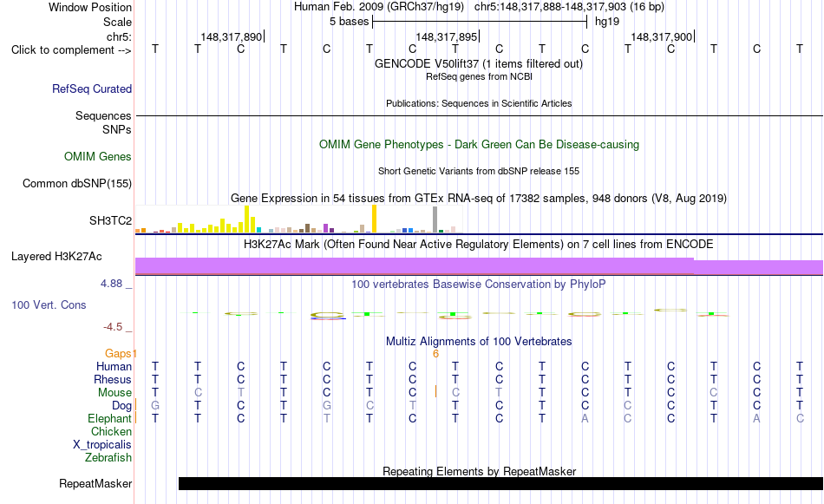Click the Scale label
This screenshot has height=504, width=824.
click(x=117, y=22)
